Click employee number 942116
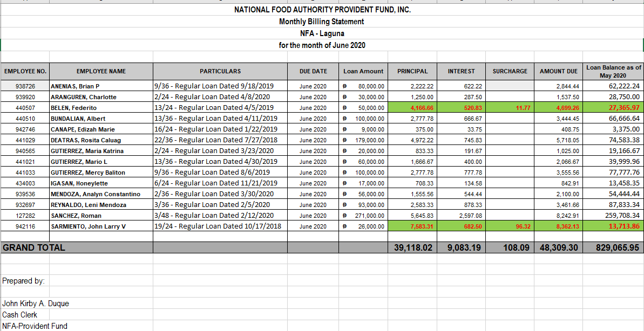The image size is (644, 331). [x=25, y=225]
